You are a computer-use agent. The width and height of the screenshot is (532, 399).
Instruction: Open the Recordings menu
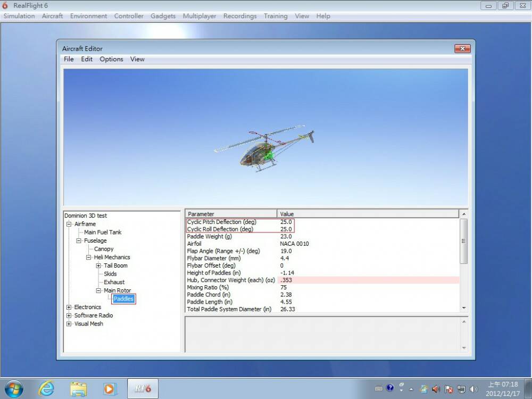pos(240,16)
